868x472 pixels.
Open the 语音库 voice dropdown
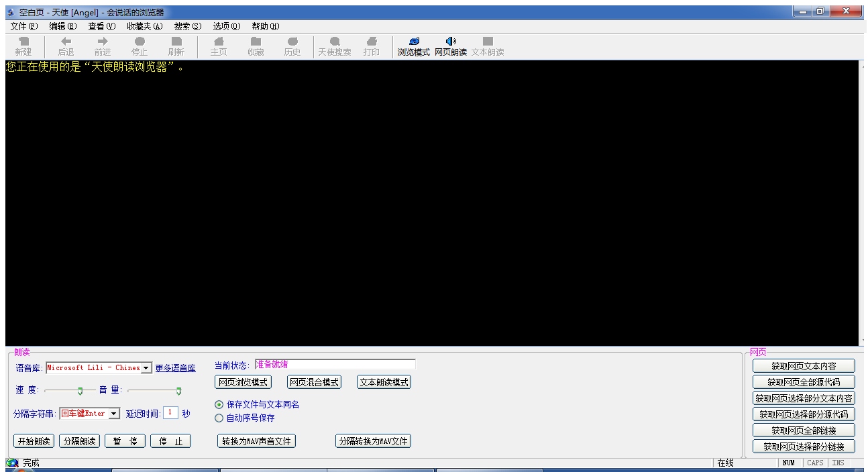point(146,368)
